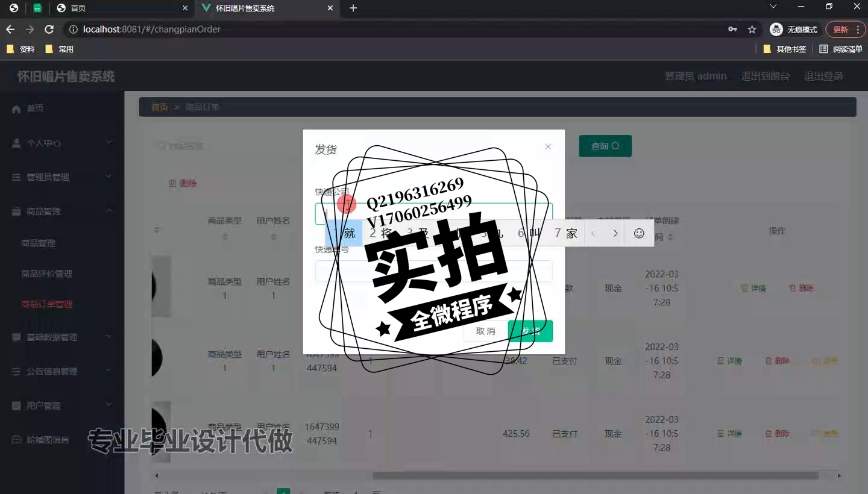Open 商品评价管理 submenu item
Viewport: 868px width, 494px height.
point(47,274)
